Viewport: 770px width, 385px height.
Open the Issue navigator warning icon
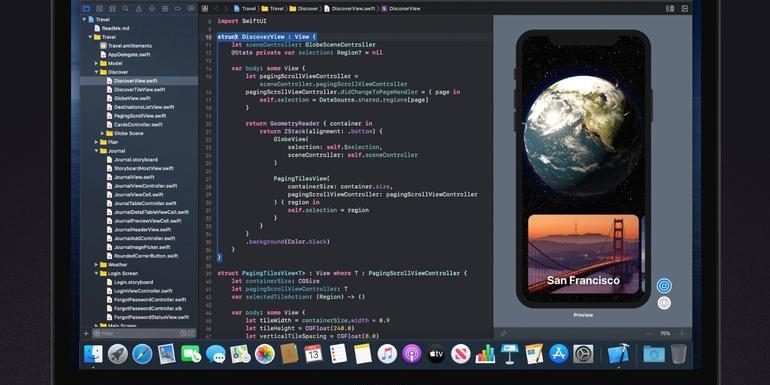point(139,8)
